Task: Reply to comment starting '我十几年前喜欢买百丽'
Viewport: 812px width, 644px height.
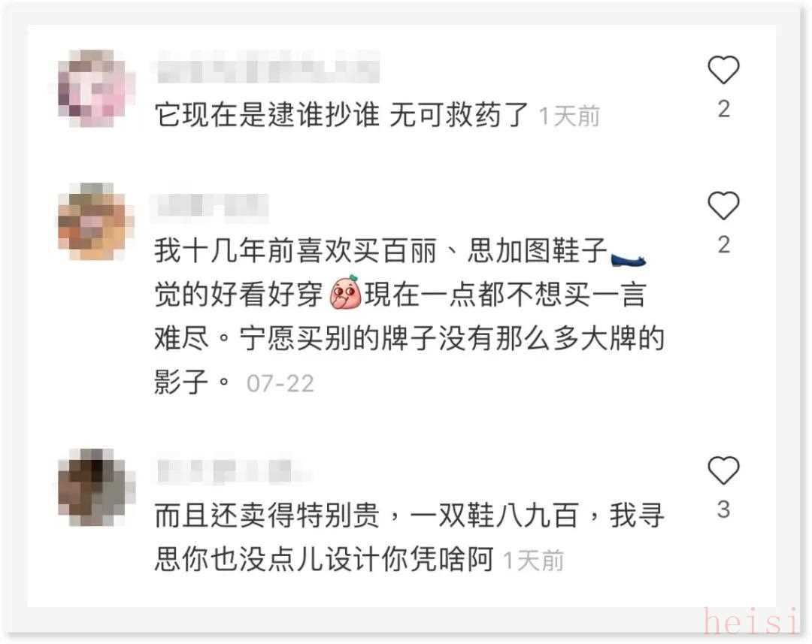Action: click(x=409, y=316)
